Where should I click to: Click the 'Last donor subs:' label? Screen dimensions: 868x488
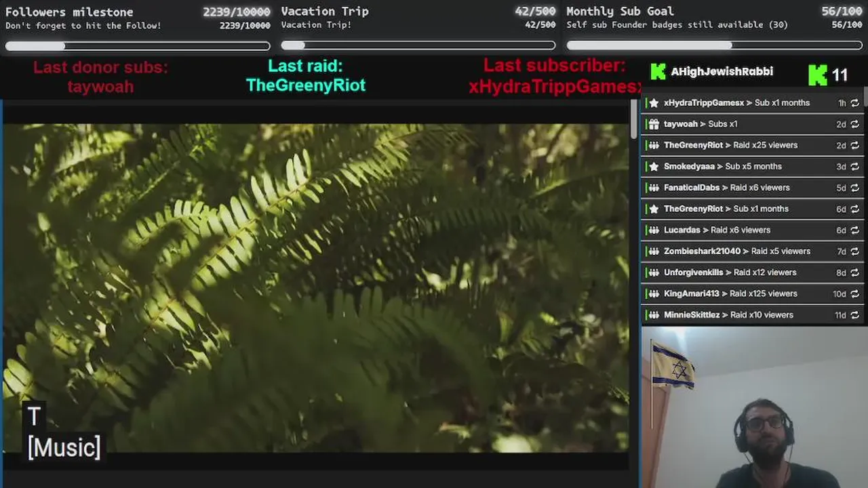(100, 67)
